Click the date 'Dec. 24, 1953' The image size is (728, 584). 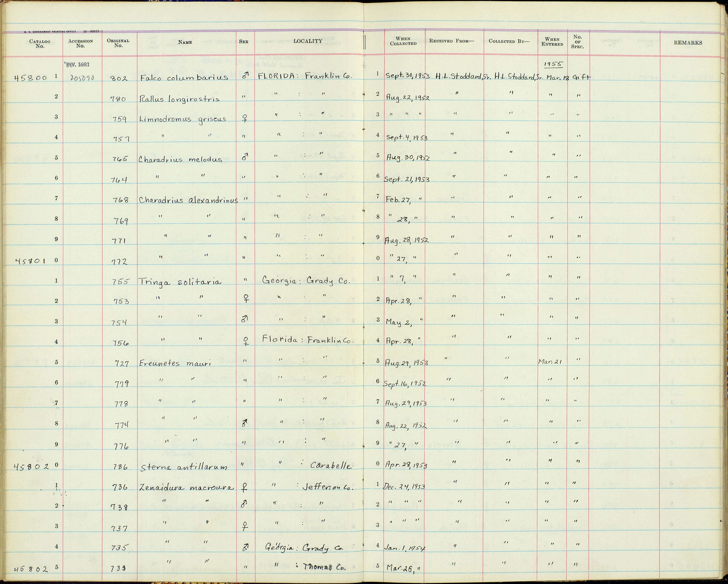(404, 486)
